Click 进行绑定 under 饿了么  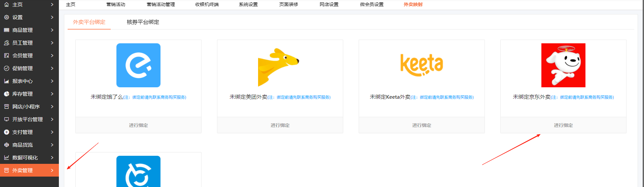pyautogui.click(x=138, y=125)
